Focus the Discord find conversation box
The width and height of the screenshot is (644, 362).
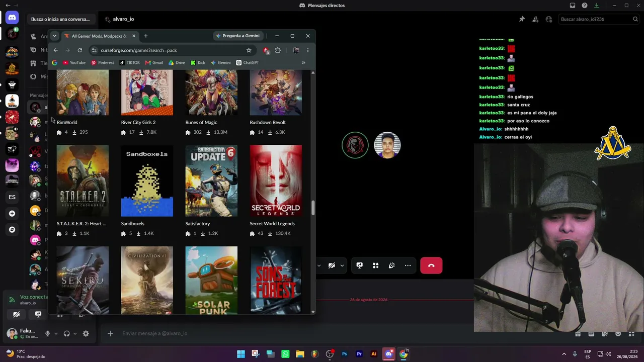pyautogui.click(x=60, y=19)
